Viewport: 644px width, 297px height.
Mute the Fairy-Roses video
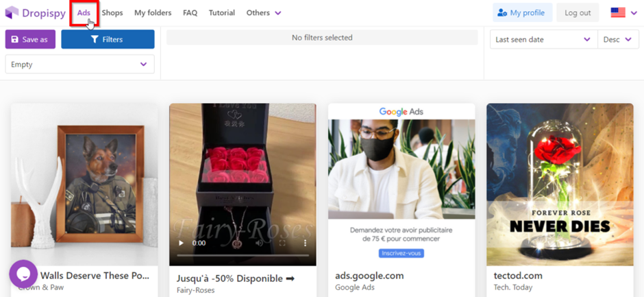[259, 243]
